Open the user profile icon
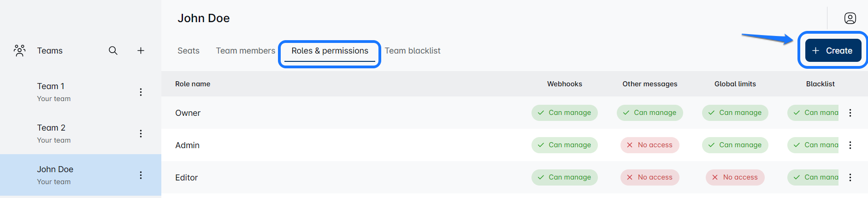Screen dimensions: 868x198 click(850, 18)
